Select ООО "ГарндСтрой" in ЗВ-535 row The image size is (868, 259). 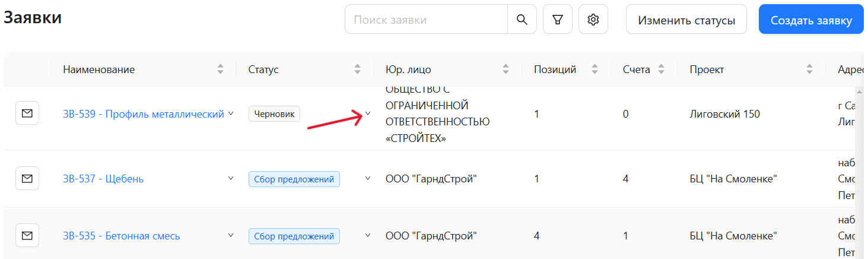click(x=431, y=236)
